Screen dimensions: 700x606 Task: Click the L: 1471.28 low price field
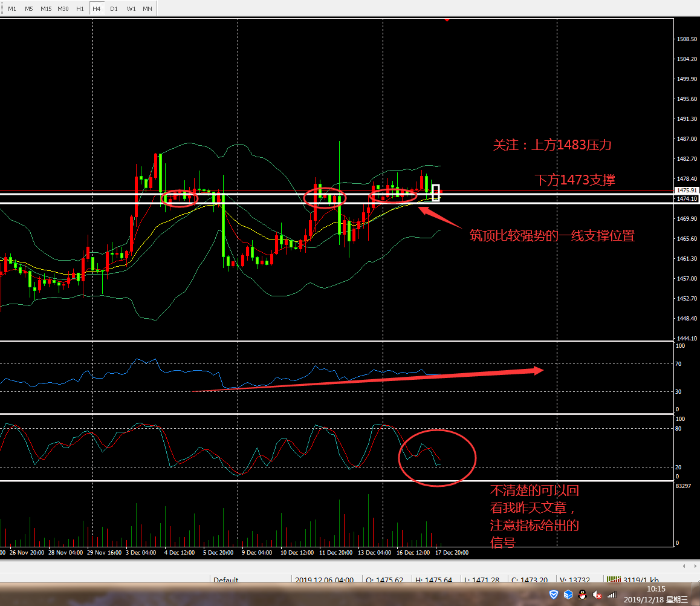481,579
